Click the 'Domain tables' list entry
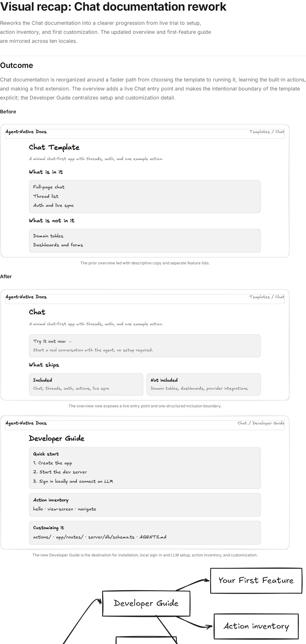306x644 pixels. point(48,236)
